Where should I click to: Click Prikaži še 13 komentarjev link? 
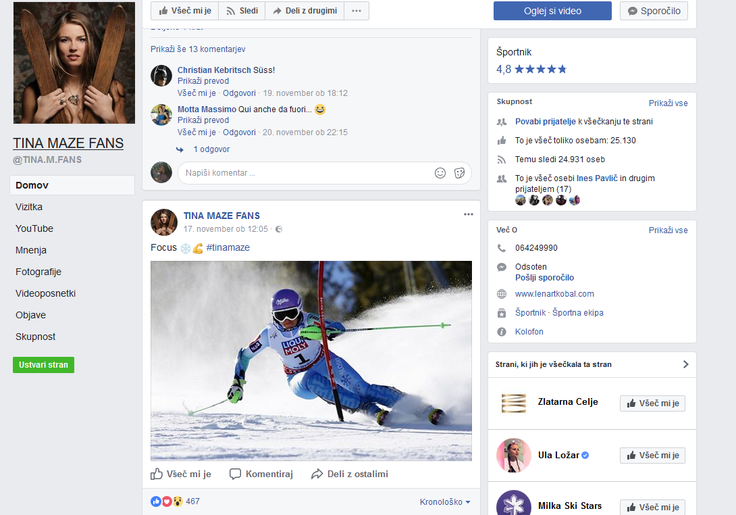198,49
